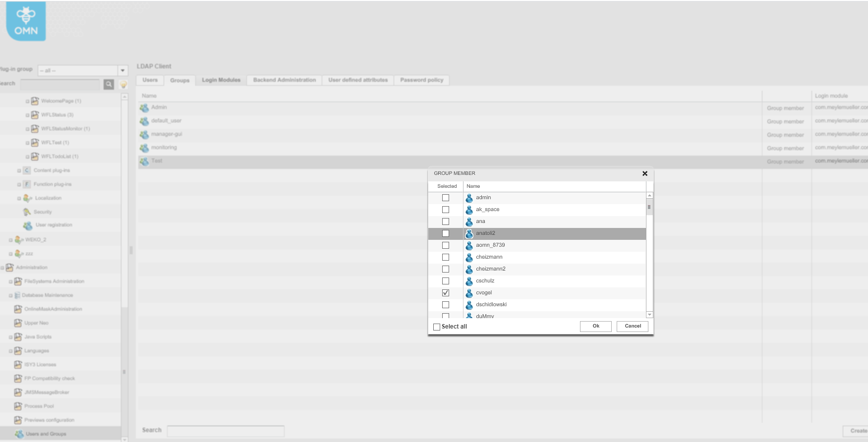Click the WFLStatusMonitor plug-in icon
The height and width of the screenshot is (442, 868).
pyautogui.click(x=35, y=129)
